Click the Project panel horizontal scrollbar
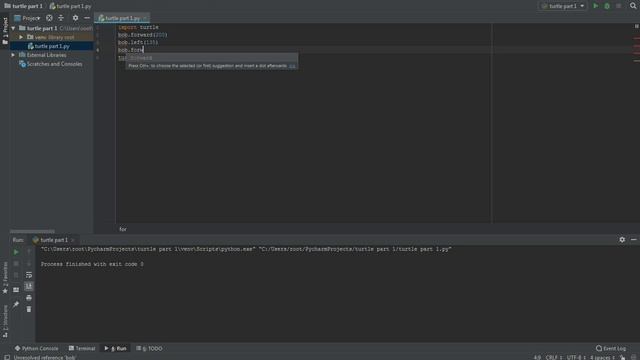 (x=32, y=231)
